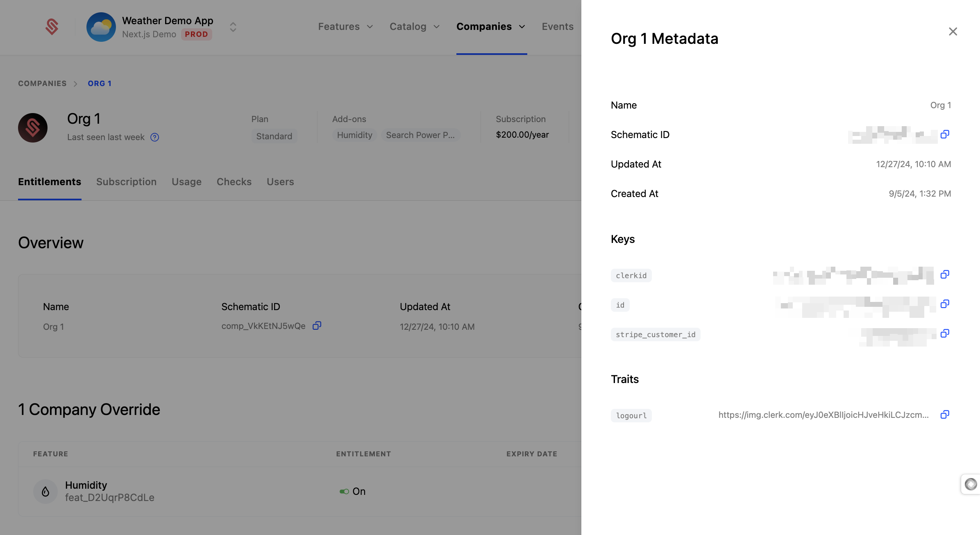Click the Humidity feature droplet icon
This screenshot has width=980, height=535.
(45, 491)
